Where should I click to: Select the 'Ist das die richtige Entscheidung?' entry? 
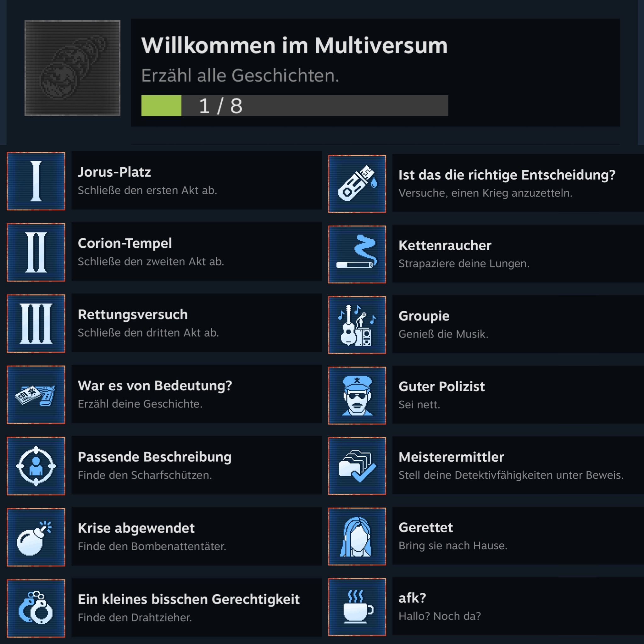(518, 183)
